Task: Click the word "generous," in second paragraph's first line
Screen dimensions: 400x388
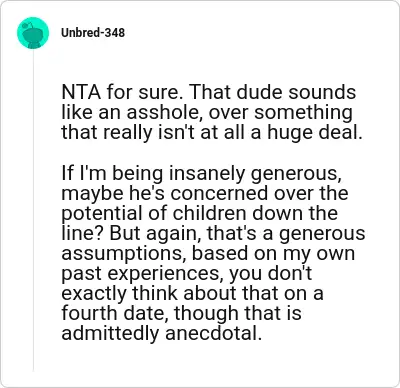Action: click(x=296, y=173)
